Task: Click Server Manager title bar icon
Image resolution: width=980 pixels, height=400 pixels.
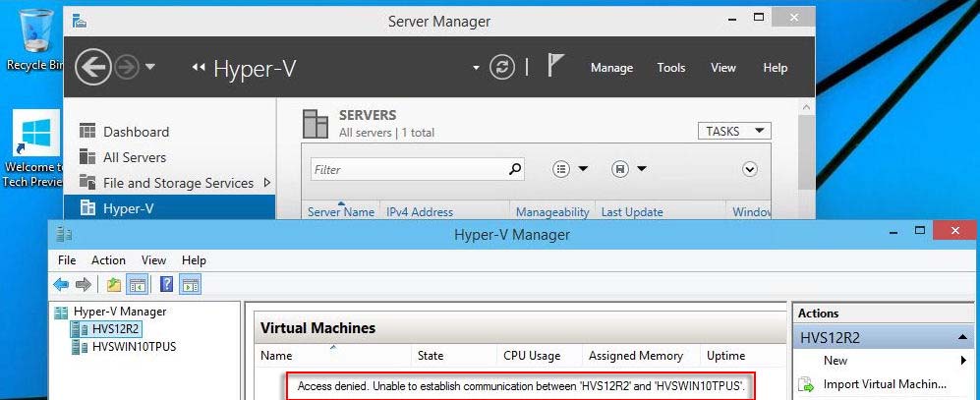Action: [80, 21]
